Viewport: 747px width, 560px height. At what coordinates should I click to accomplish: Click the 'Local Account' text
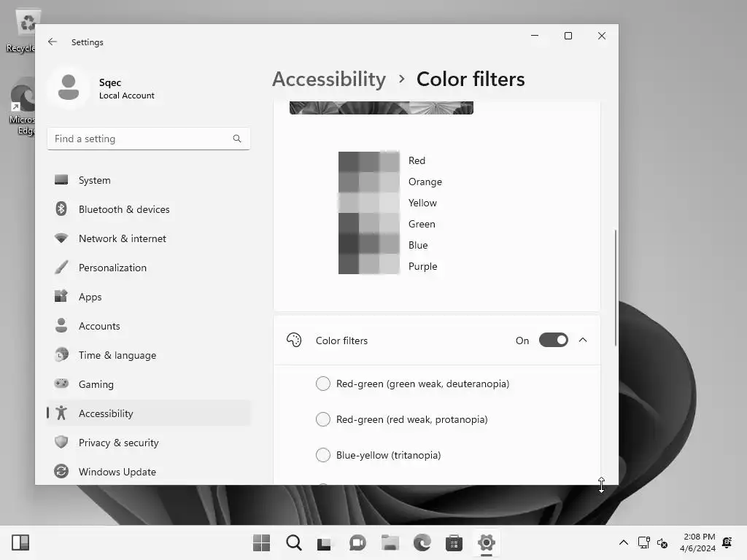click(127, 96)
